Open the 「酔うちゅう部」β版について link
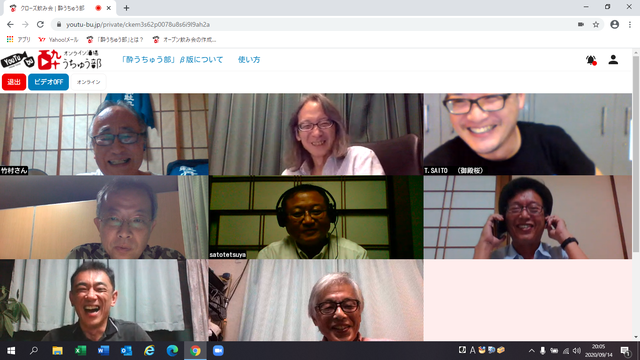Image resolution: width=640 pixels, height=360 pixels. [x=172, y=60]
